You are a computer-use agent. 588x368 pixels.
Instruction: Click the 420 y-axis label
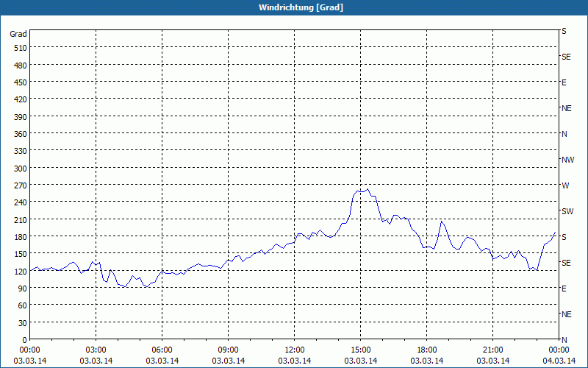pyautogui.click(x=21, y=99)
